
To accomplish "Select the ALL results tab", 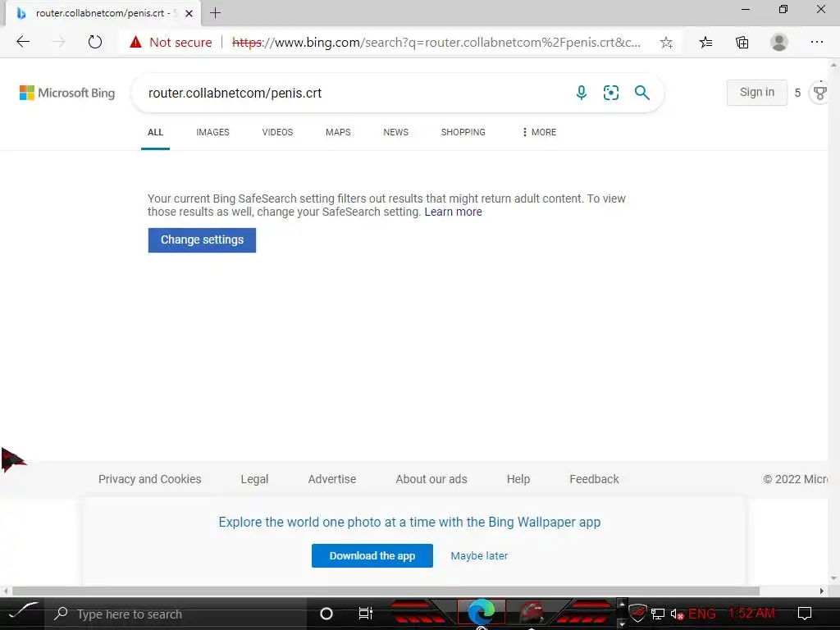I will 155,132.
